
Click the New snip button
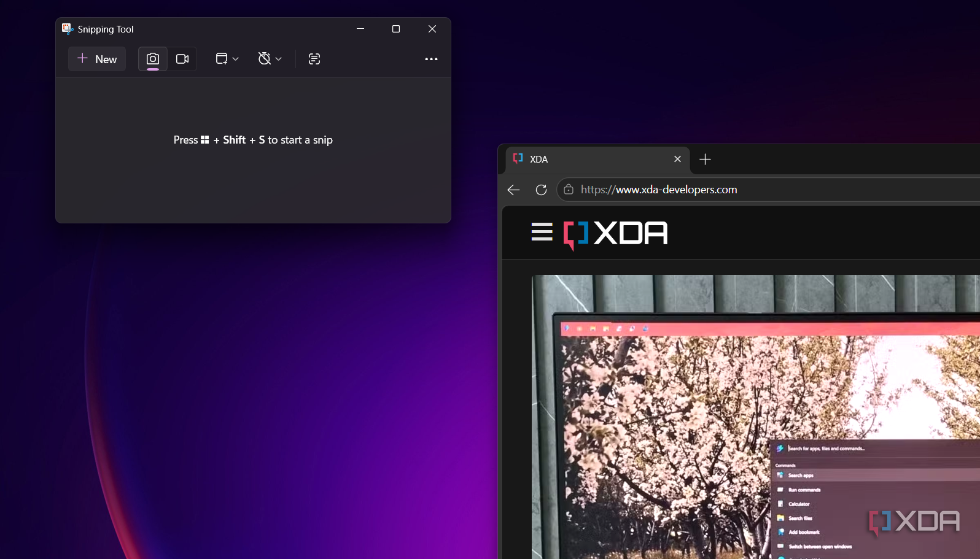tap(97, 59)
